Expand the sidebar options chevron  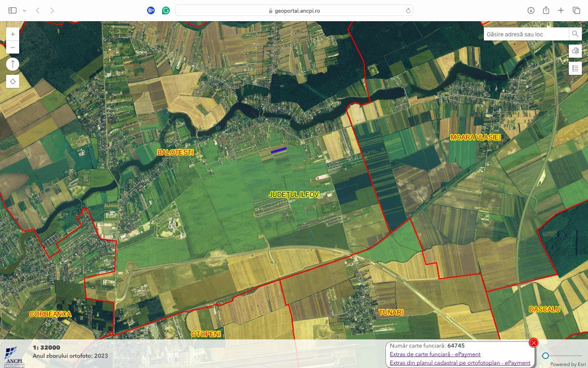point(24,11)
